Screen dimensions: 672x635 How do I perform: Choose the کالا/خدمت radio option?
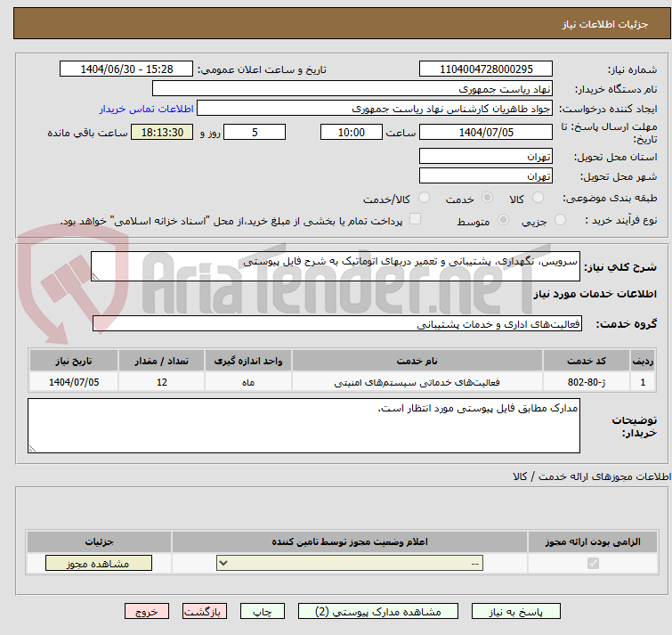click(424, 199)
